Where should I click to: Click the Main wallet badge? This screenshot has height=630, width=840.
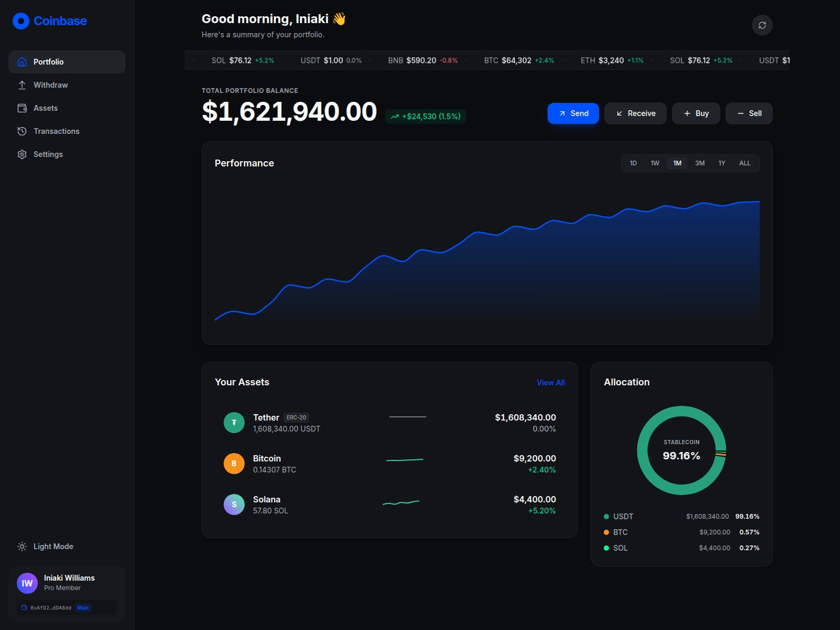point(83,607)
